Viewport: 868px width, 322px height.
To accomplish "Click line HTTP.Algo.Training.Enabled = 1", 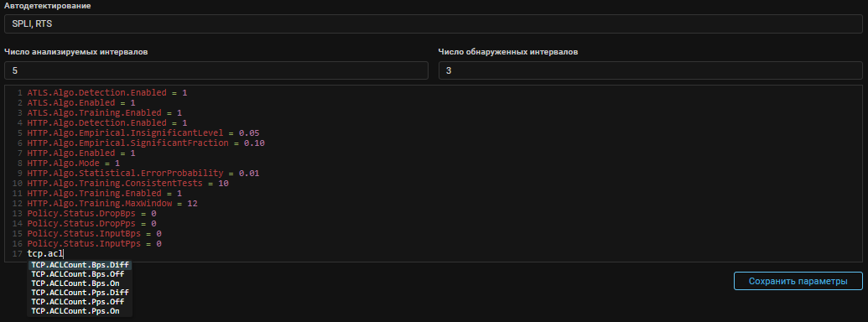I will coord(105,193).
